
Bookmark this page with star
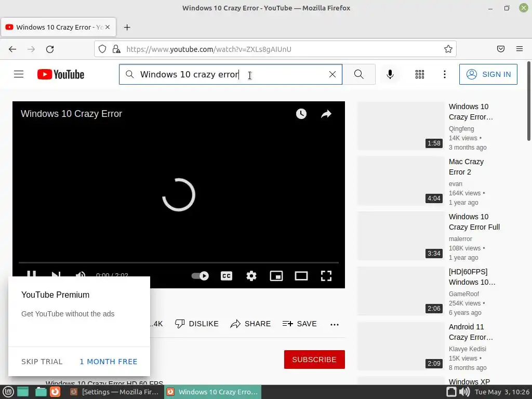(x=448, y=49)
